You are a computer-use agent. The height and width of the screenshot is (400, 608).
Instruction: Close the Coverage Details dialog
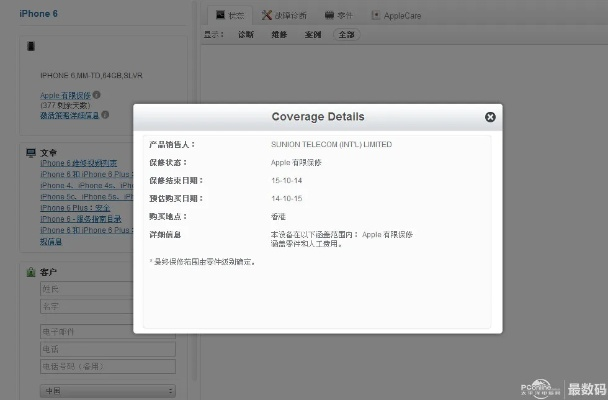[x=490, y=117]
